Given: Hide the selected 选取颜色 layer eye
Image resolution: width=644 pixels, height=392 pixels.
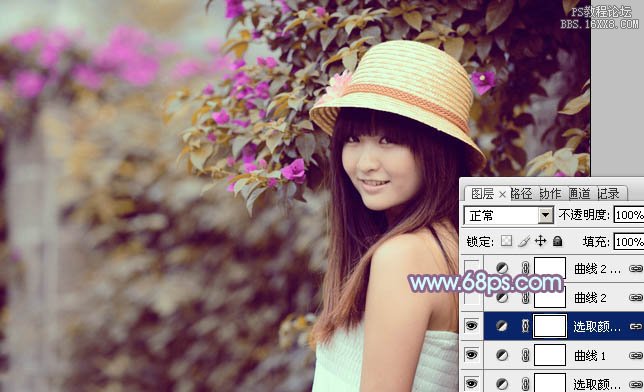Looking at the screenshot, I should coord(472,326).
